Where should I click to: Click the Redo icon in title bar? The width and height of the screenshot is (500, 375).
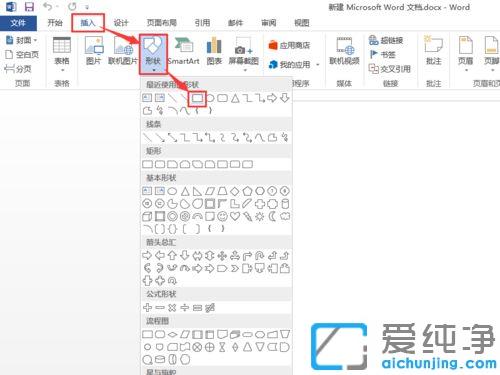point(72,6)
